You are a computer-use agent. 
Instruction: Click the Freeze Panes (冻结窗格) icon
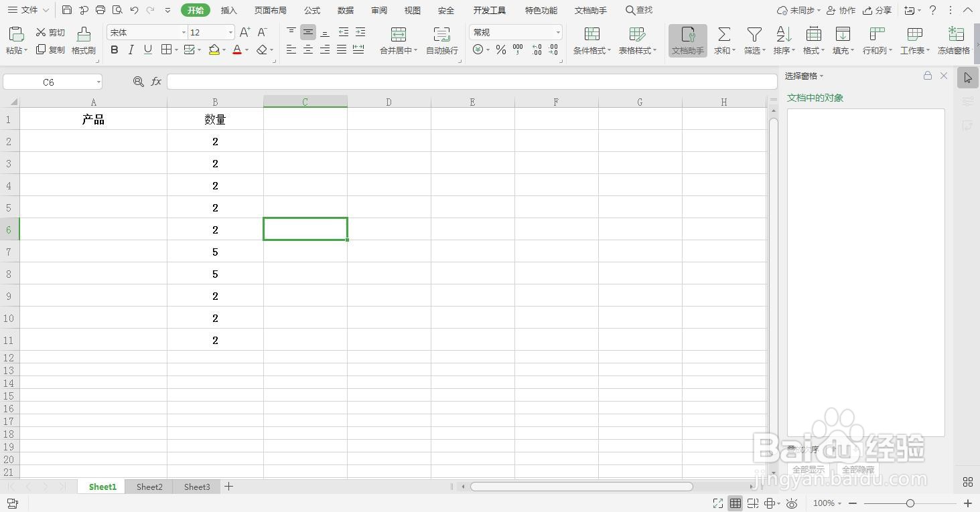(x=956, y=34)
